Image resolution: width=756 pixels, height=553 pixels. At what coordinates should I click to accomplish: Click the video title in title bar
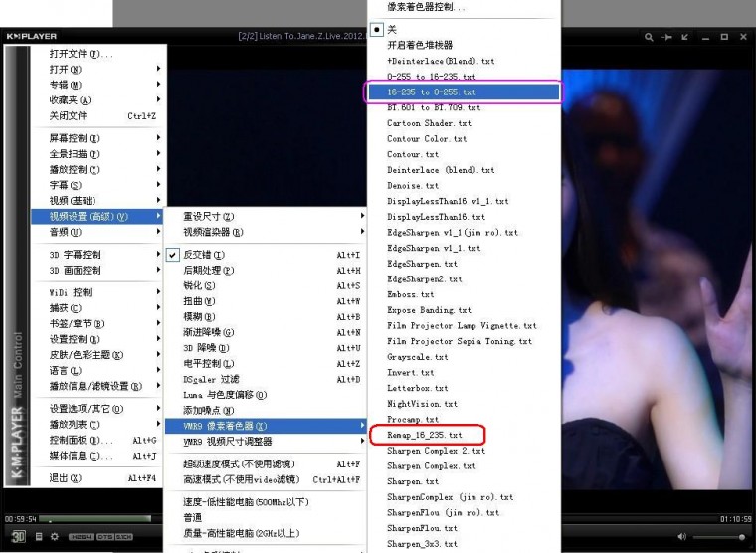pos(302,36)
